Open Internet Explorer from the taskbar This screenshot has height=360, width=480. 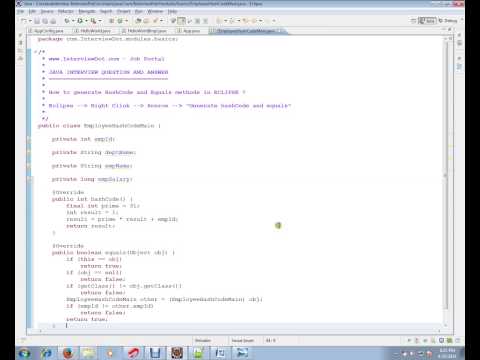tap(46, 353)
